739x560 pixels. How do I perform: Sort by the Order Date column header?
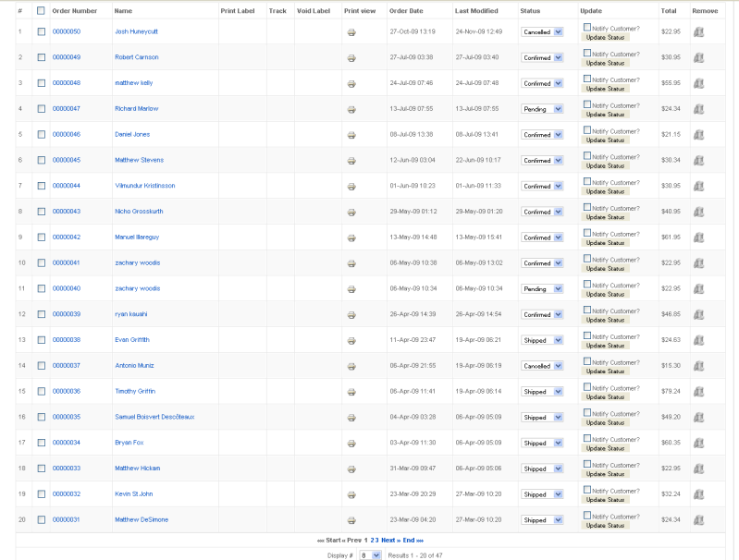(406, 11)
